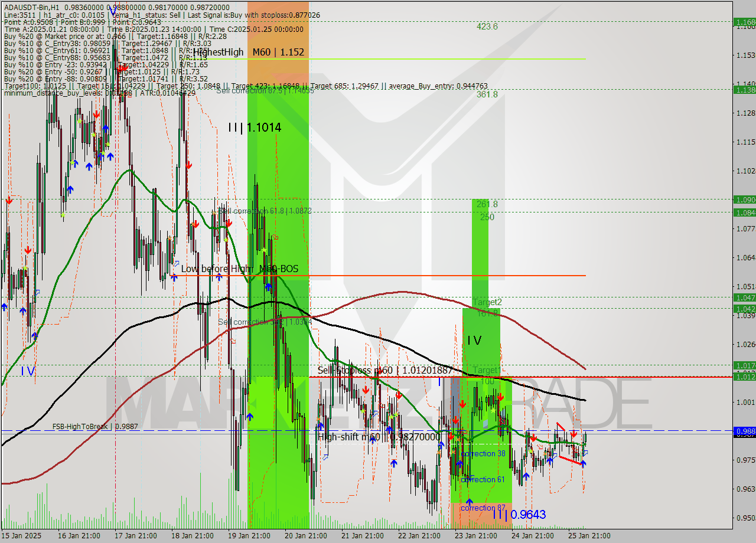This screenshot has width=756, height=543.
Task: Click the '25 Jan 21:00' time axis label
Action: 589,536
